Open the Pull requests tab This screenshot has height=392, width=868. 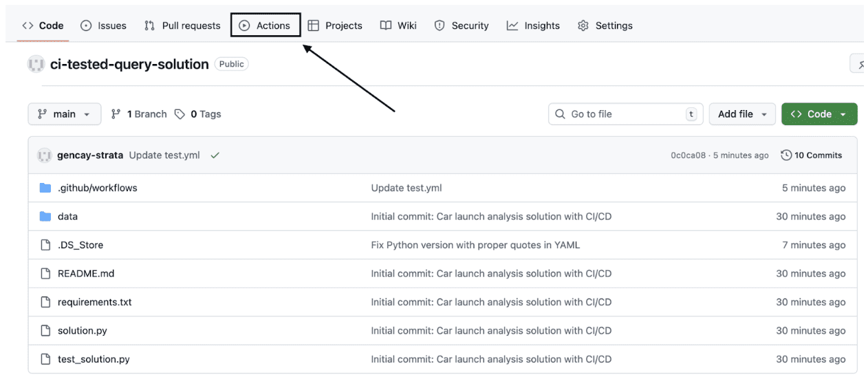182,25
